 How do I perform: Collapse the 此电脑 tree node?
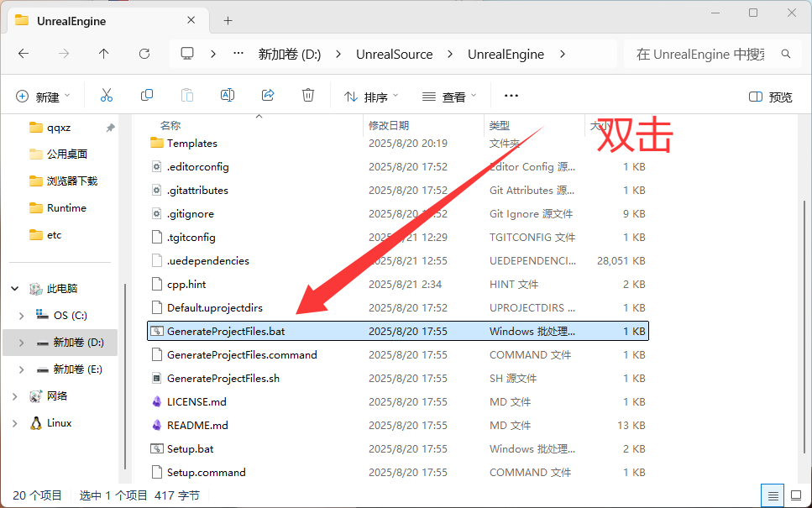[15, 289]
